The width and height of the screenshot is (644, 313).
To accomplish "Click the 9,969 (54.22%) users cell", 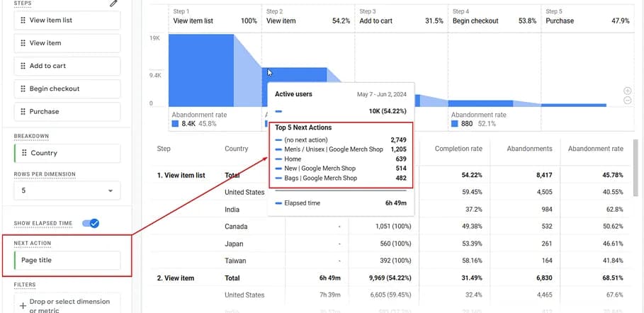I will [390, 278].
